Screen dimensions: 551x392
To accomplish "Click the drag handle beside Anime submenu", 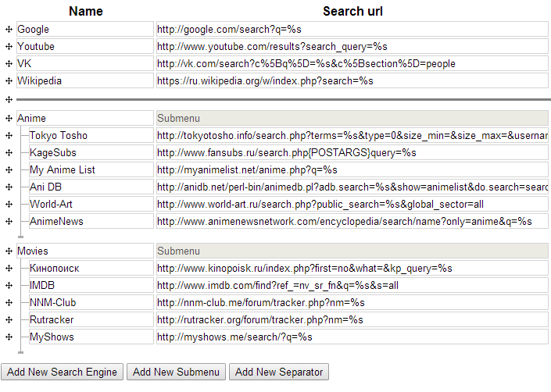I will tap(9, 119).
